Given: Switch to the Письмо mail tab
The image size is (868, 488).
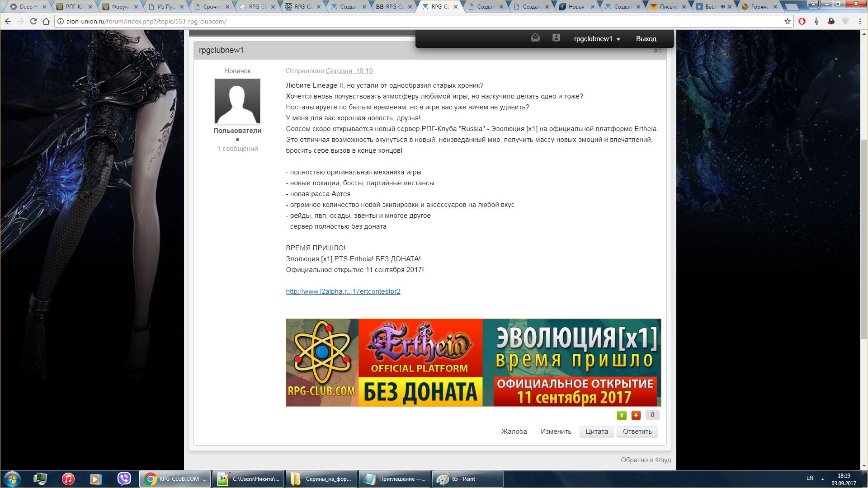Looking at the screenshot, I should tap(668, 7).
